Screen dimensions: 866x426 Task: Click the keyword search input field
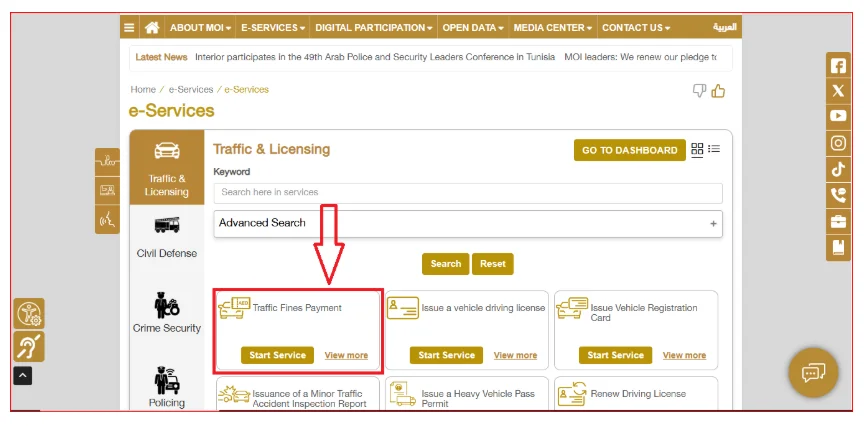(x=468, y=193)
